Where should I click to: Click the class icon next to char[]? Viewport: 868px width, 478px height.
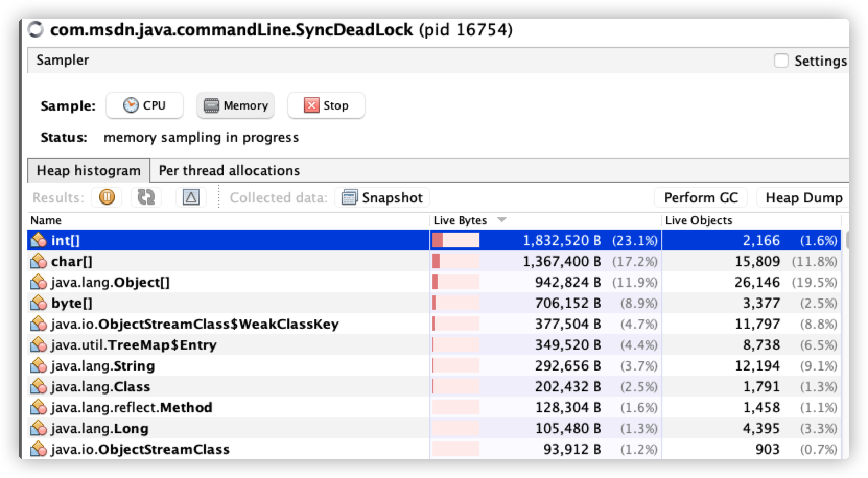click(38, 261)
